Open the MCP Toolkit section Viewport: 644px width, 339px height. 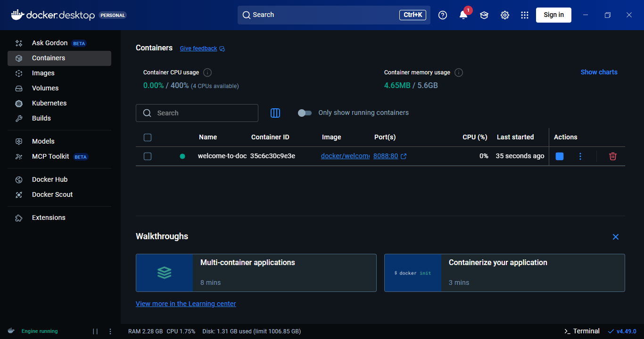point(50,156)
